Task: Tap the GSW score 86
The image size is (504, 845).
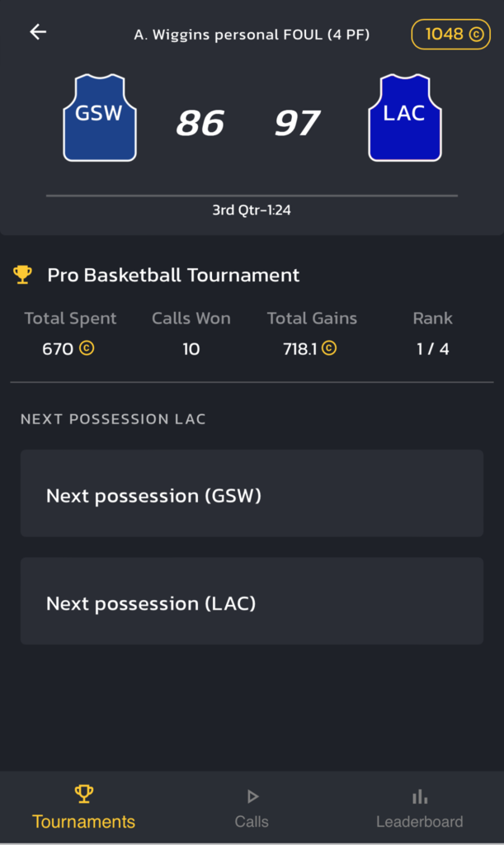Action: click(200, 124)
